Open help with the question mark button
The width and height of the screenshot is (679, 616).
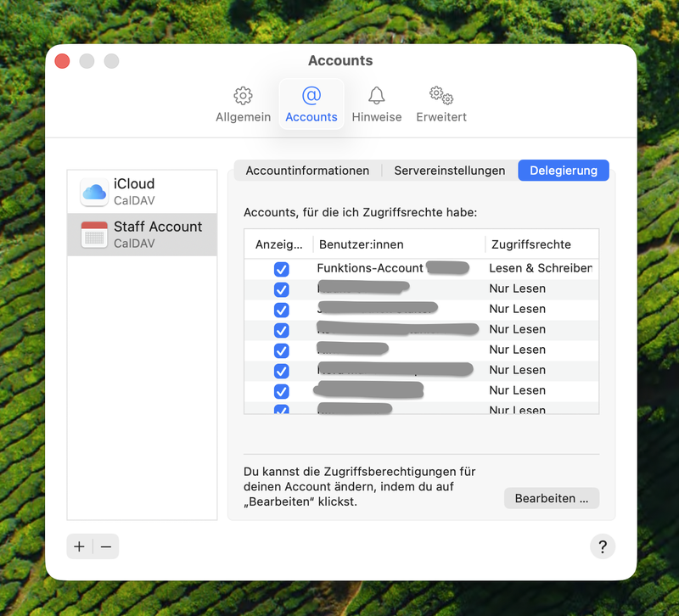pos(601,546)
